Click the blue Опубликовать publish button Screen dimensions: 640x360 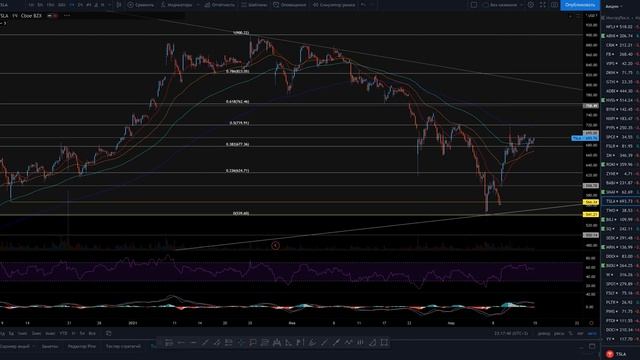coord(580,5)
